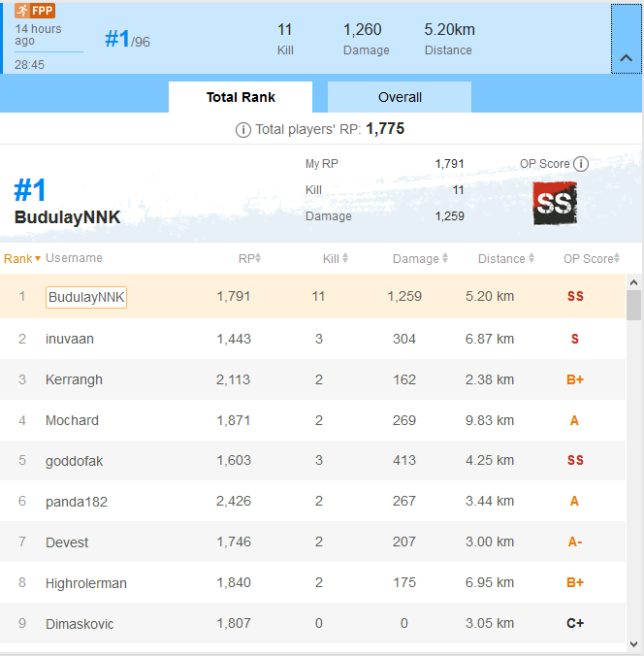Open BudulayNNK's profile from row 1
This screenshot has height=656, width=644.
tap(86, 297)
